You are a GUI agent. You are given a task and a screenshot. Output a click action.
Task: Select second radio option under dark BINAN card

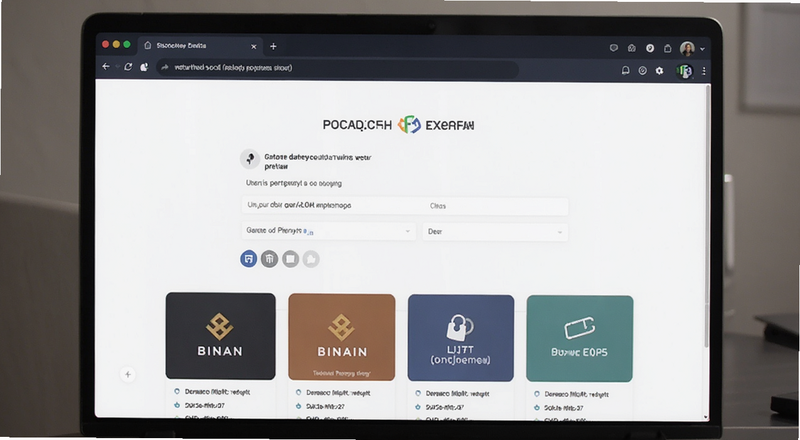177,405
